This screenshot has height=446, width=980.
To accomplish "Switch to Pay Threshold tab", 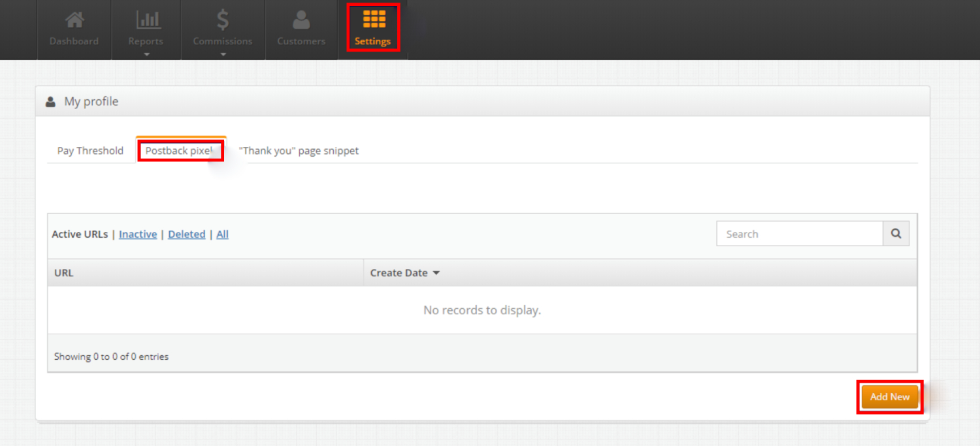I will click(x=90, y=150).
